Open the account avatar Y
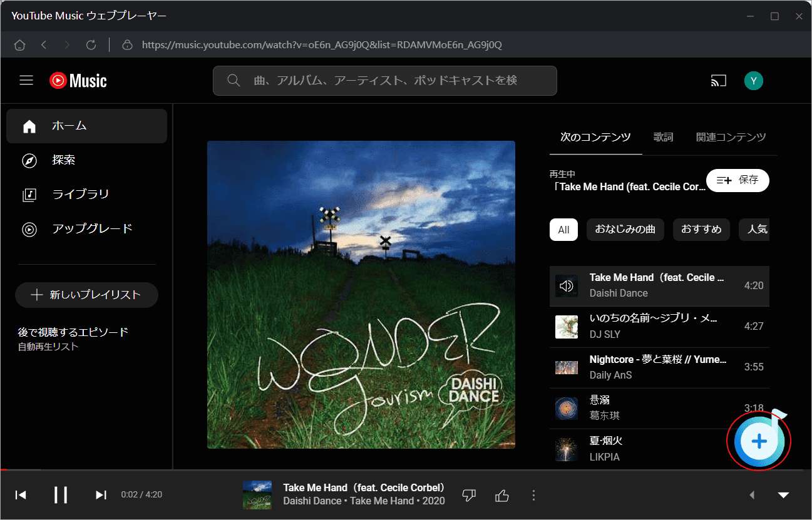This screenshot has width=812, height=520. (x=754, y=80)
